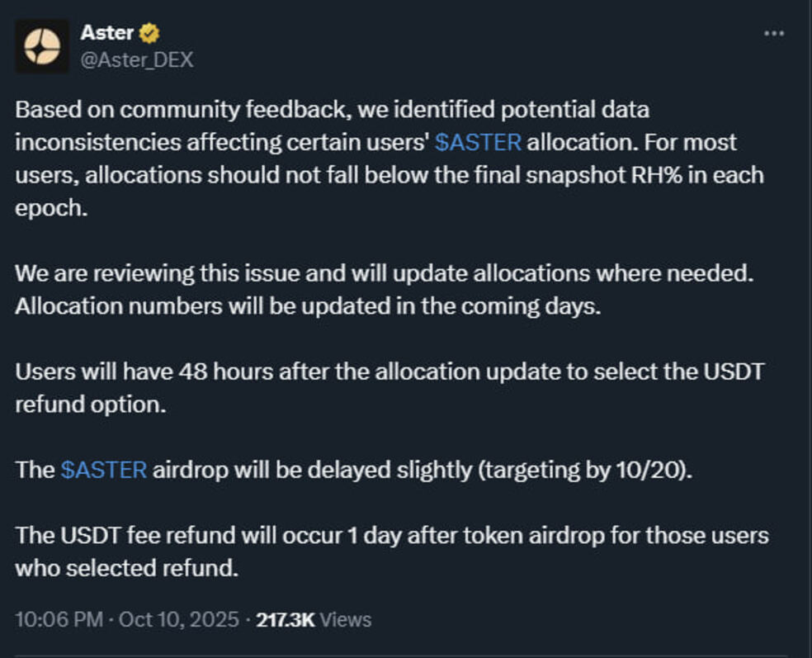Screen dimensions: 812x658
Task: Click the Aster display name
Action: click(x=107, y=34)
